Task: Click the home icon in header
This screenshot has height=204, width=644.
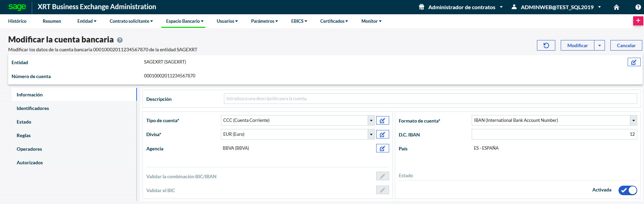Action: (616, 7)
